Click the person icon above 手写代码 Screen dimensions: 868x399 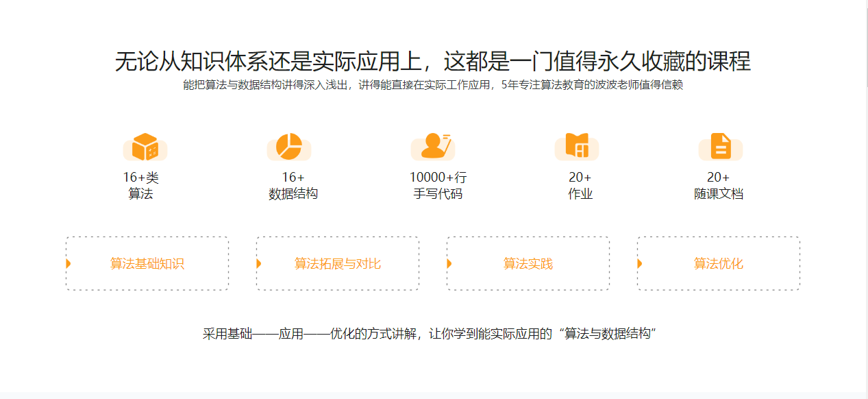click(x=433, y=147)
